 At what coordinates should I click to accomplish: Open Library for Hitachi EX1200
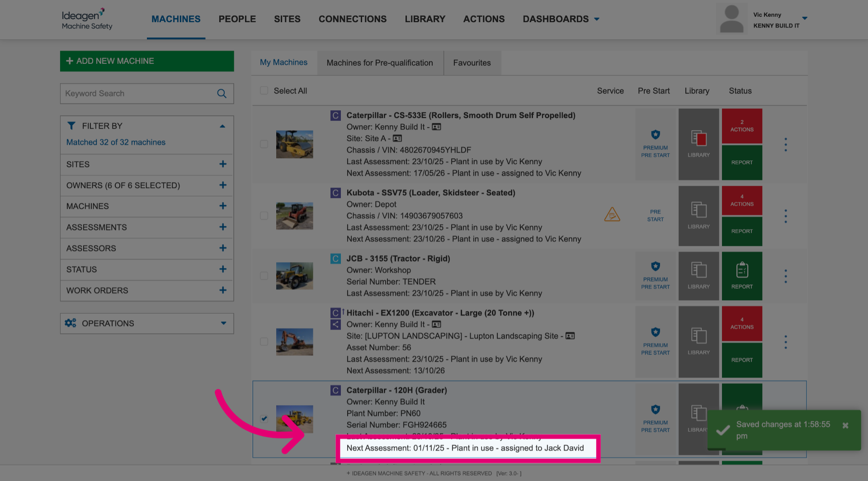tap(698, 342)
